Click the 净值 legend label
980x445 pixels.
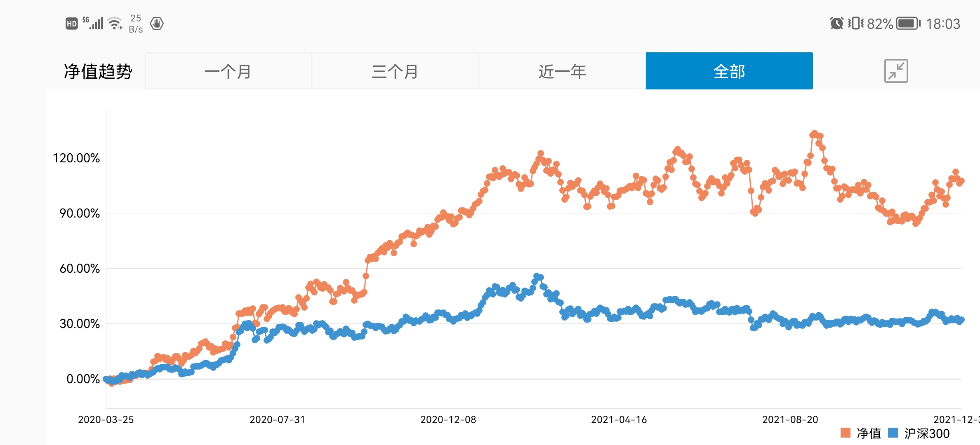869,433
